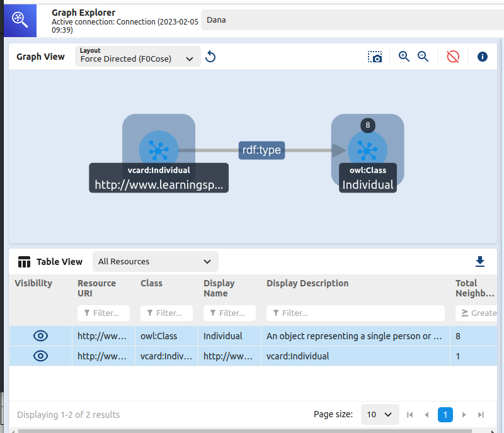Go to next page of results

coord(464,415)
